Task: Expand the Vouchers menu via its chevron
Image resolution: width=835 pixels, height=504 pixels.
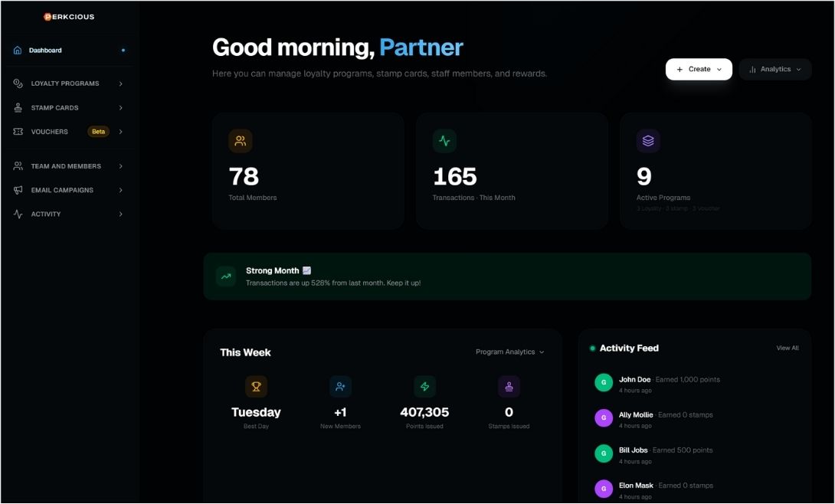Action: [x=120, y=131]
